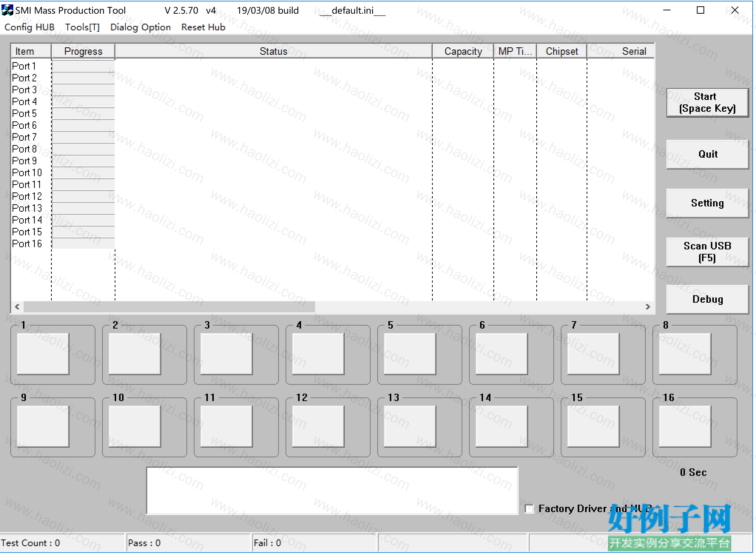Enable the Factory Driver and HUB checkbox
This screenshot has height=555, width=756.
tap(530, 509)
